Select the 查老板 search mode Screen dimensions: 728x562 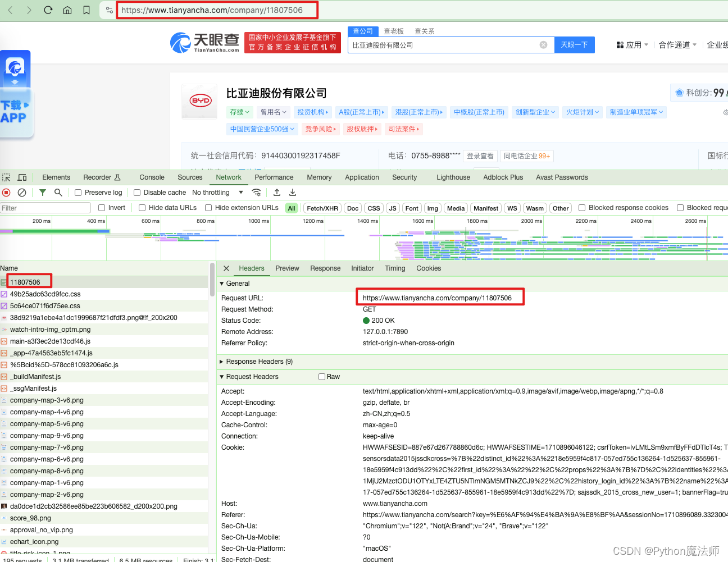pos(394,31)
